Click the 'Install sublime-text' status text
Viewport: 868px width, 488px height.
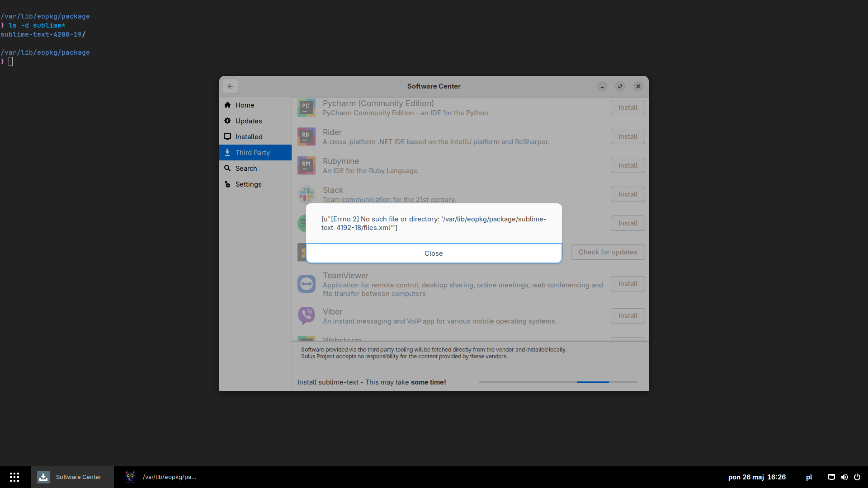372,382
